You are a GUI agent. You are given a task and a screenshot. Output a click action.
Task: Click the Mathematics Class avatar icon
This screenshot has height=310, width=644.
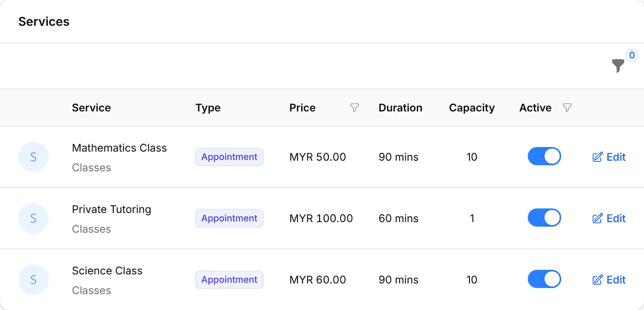[33, 157]
